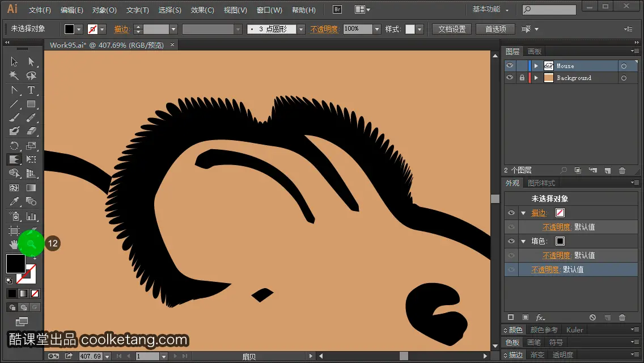Select the Artboard tool

click(14, 231)
